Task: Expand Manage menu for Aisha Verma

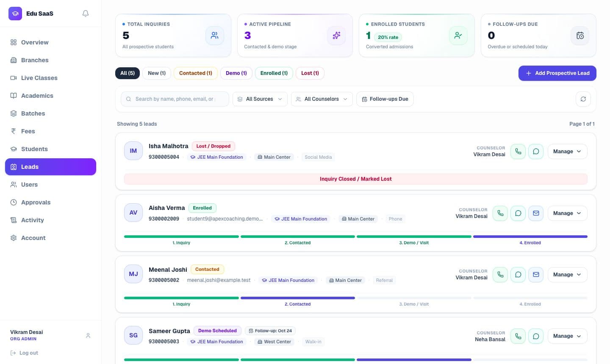Action: pos(567,213)
